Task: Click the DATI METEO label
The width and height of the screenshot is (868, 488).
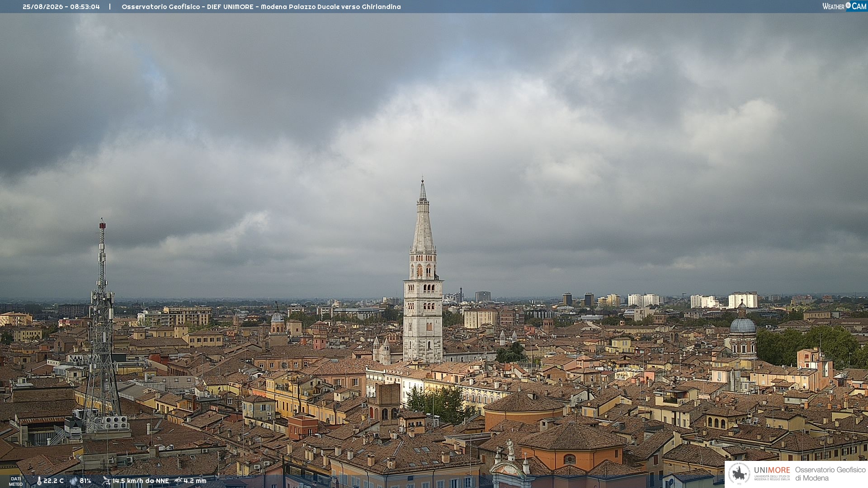Action: point(16,482)
